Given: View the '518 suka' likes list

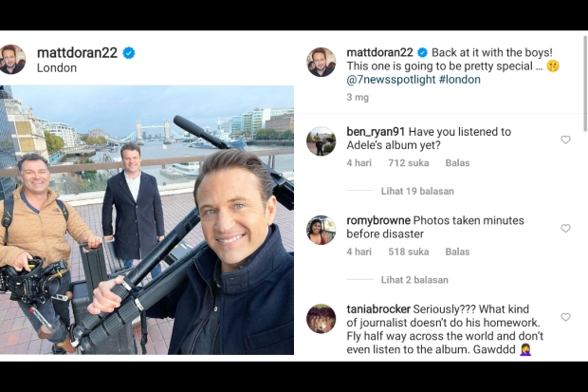Looking at the screenshot, I should (409, 252).
